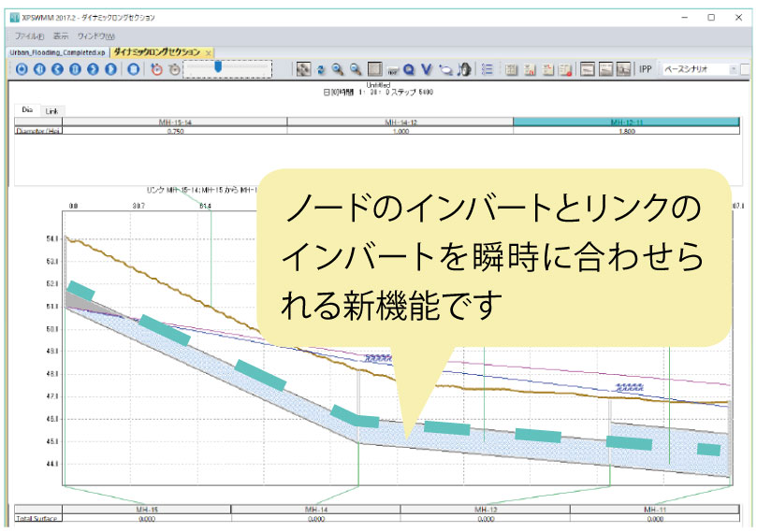Screen dimensions: 757x532
Task: Click the blue Q toolbar icon
Action: 410,70
